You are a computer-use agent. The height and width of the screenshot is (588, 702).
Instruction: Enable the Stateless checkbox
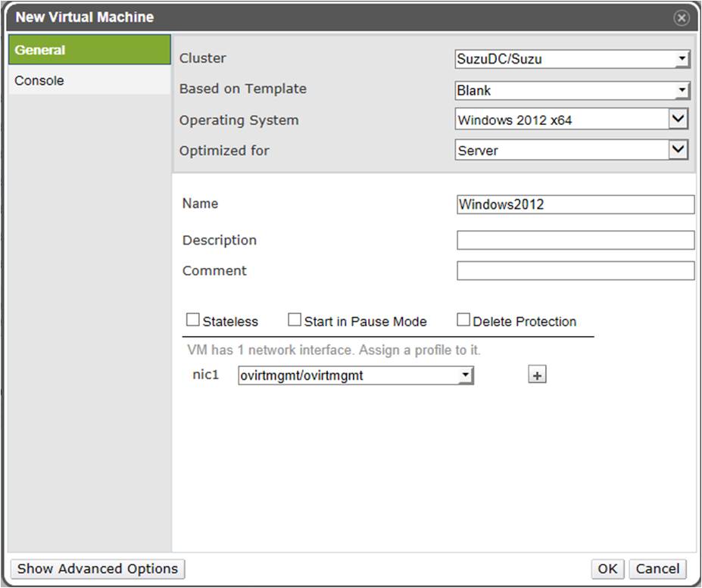(x=193, y=320)
